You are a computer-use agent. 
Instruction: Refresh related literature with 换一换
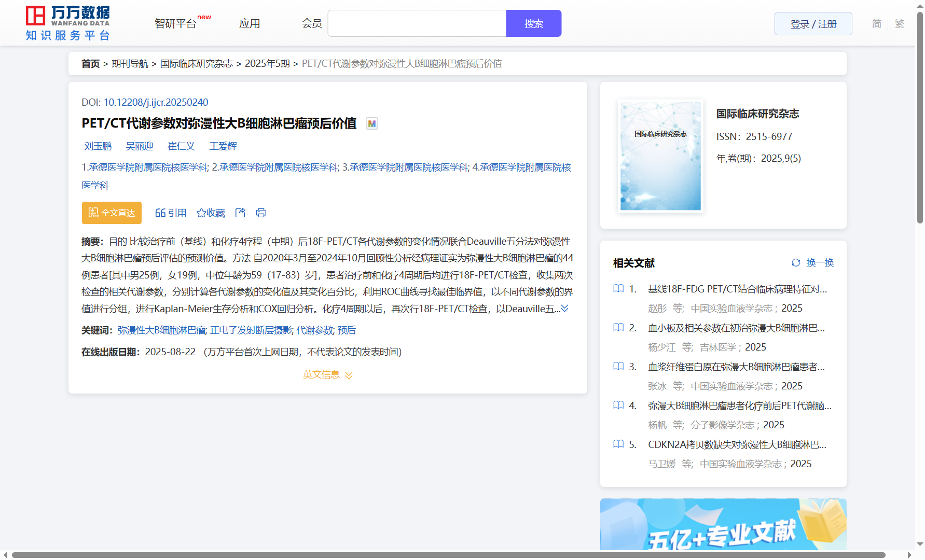tap(812, 263)
